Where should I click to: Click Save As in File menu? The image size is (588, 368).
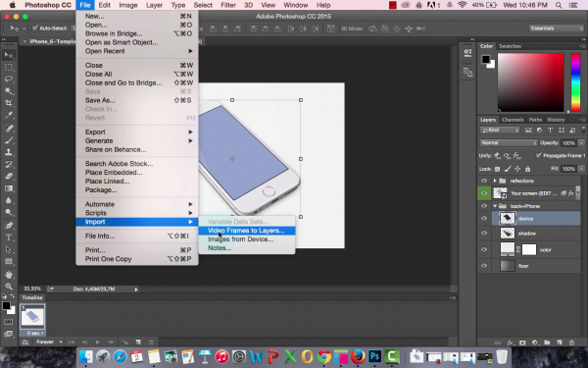137,100
